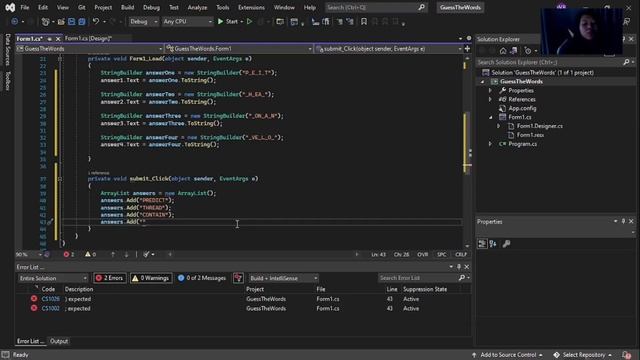This screenshot has width=640, height=360.
Task: Expand the Form1.Designer.cs node
Action: [498, 126]
